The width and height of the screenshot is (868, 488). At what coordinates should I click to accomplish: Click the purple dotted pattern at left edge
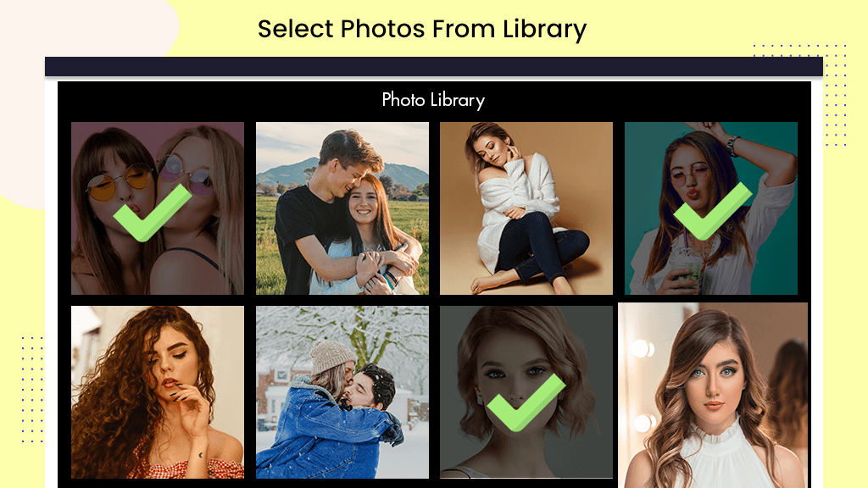32,389
